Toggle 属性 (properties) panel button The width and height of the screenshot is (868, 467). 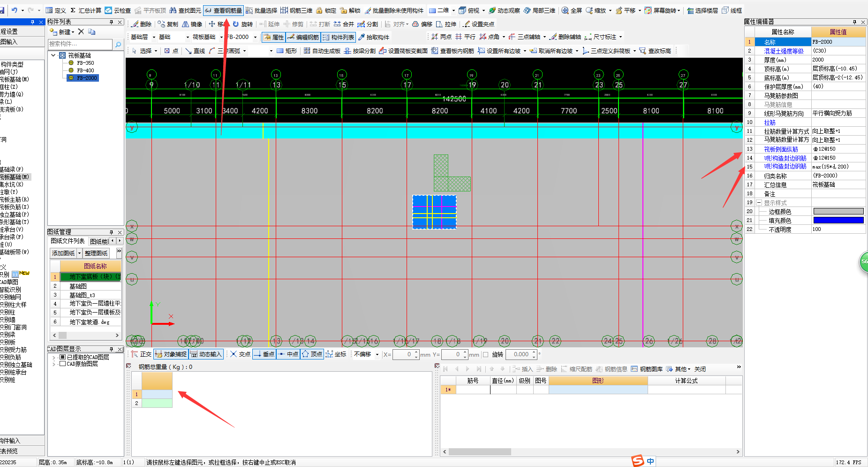click(274, 37)
